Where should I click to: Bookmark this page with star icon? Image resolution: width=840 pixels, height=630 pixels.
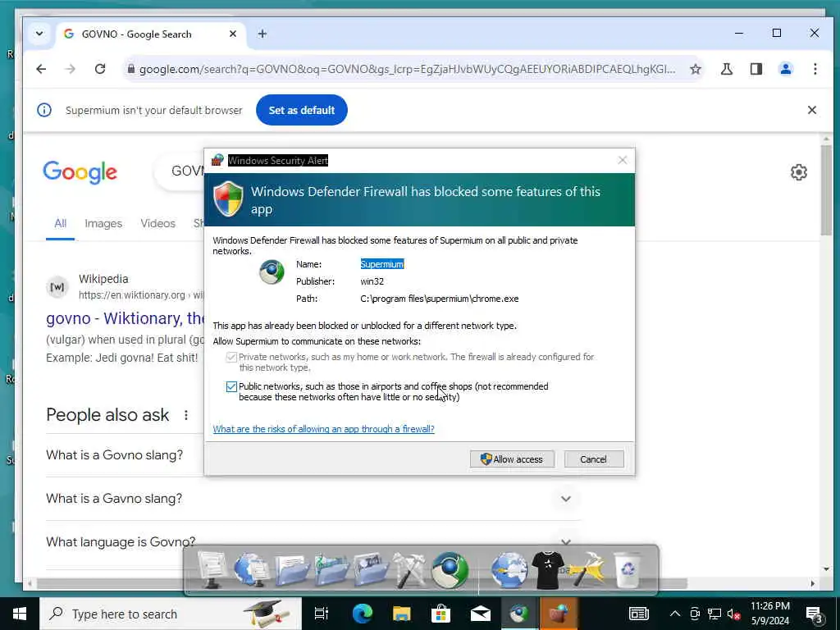pos(696,69)
